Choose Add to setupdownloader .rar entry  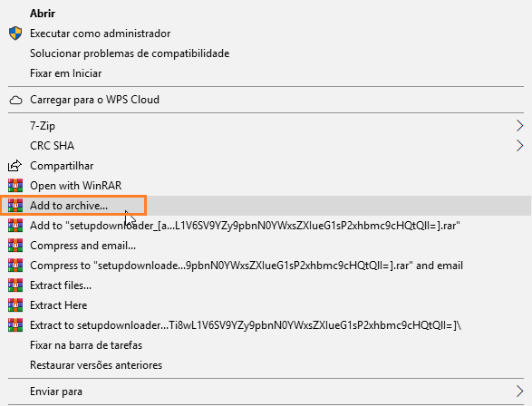(245, 226)
